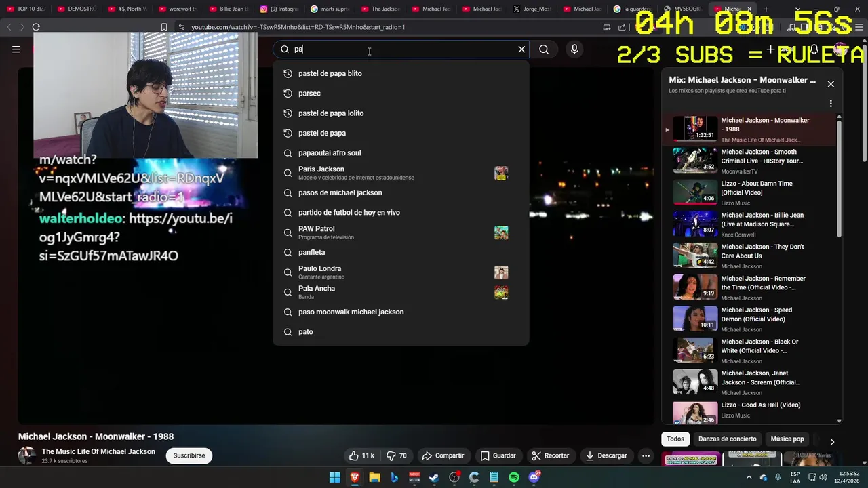Like the video with thumbs-up button
Viewport: 868px width, 488px height.
coord(361,455)
